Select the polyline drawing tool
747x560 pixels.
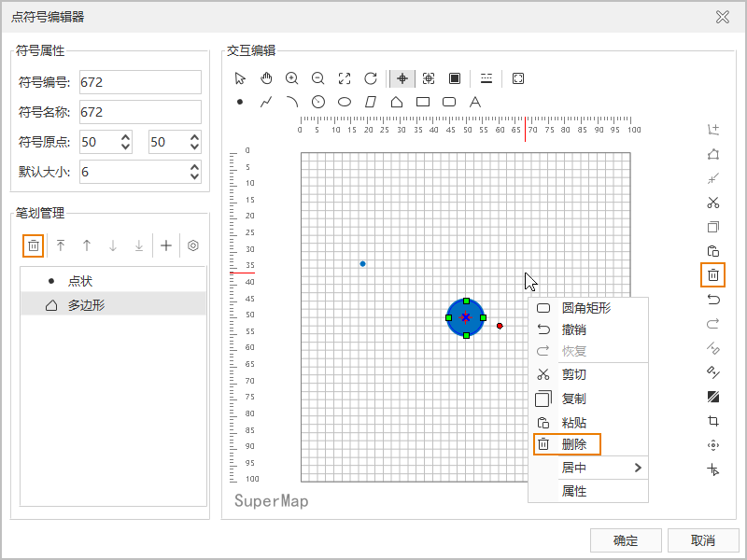pyautogui.click(x=266, y=102)
